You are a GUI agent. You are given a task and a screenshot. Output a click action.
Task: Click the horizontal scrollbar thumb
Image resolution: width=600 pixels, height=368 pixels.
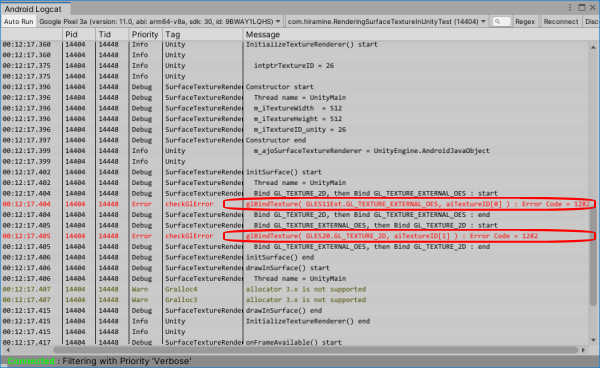point(316,350)
